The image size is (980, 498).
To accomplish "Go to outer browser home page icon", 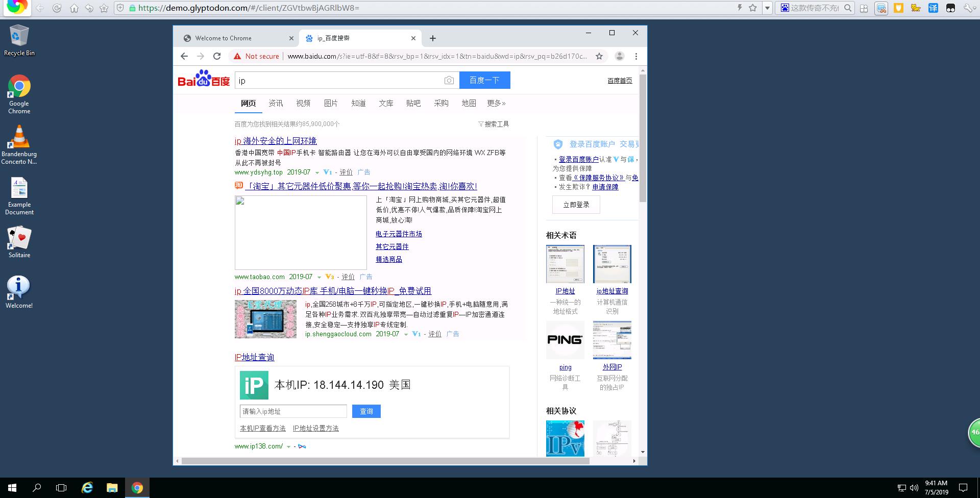I will (74, 8).
